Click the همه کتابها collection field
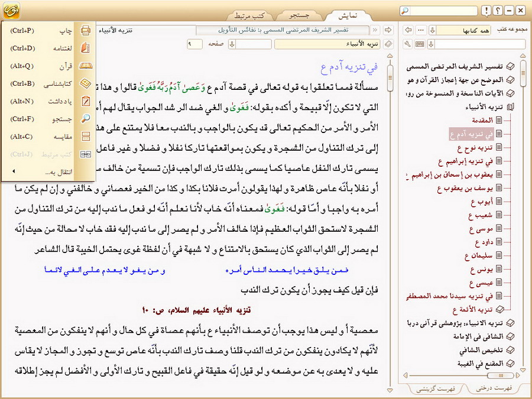 [463, 30]
